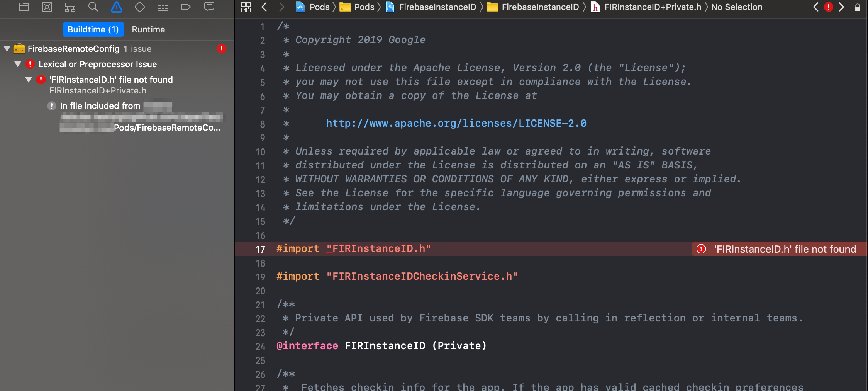Open FirebaseInstanceID target jump bar segment

point(431,7)
